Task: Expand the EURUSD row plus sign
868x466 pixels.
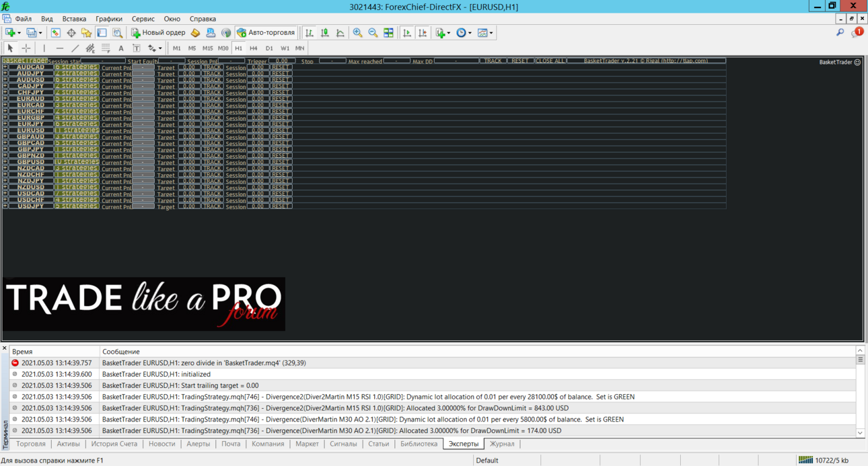Action: point(5,130)
